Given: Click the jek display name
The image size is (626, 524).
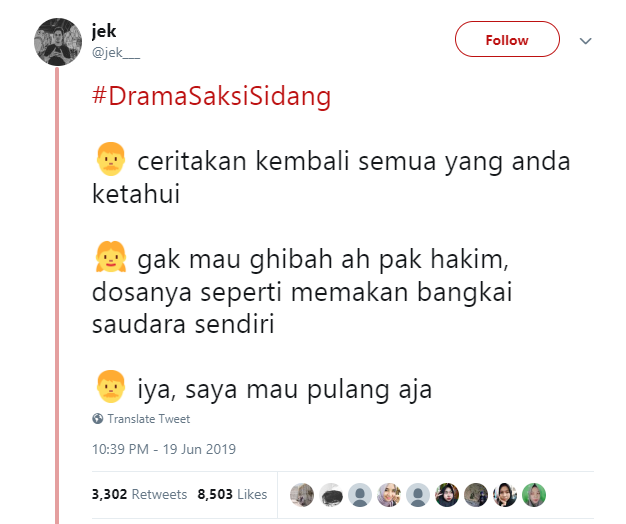Looking at the screenshot, I should click(104, 31).
